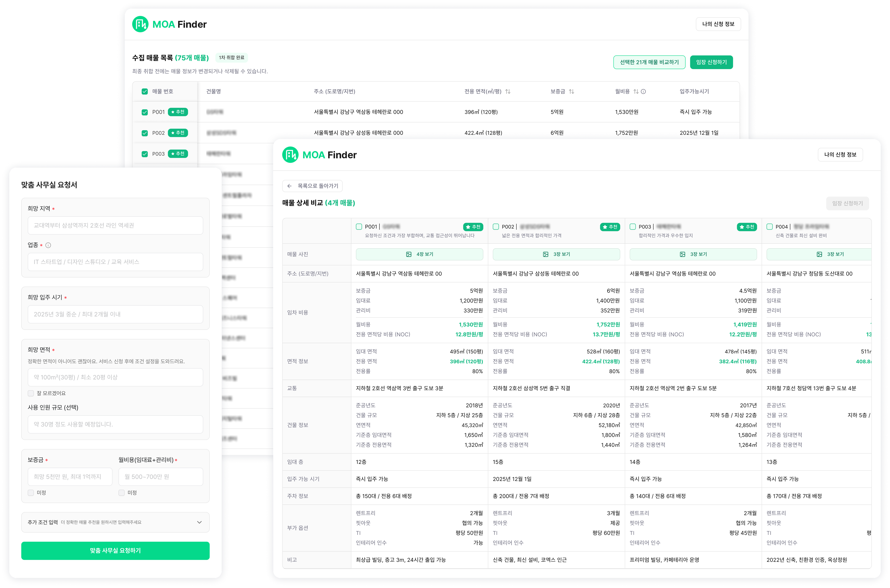Toggle the 잘 모르겠어요 checkbox
890x588 pixels.
pos(31,393)
